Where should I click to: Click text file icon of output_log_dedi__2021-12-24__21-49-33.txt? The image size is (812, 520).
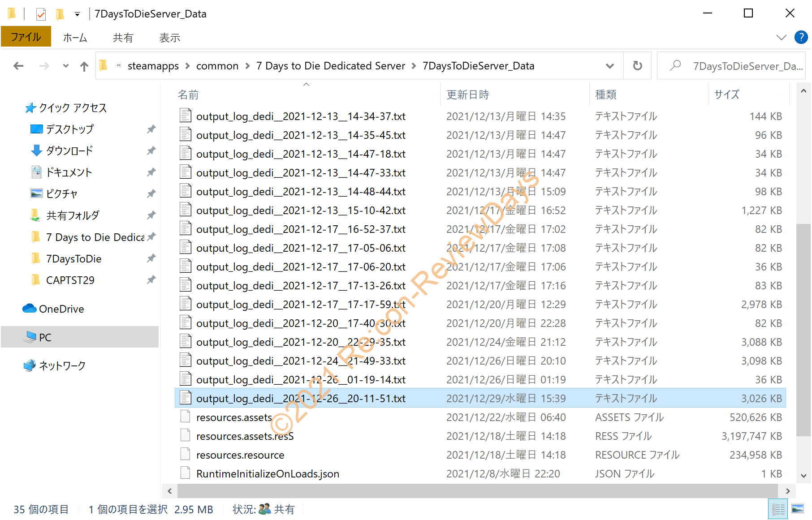(x=186, y=361)
